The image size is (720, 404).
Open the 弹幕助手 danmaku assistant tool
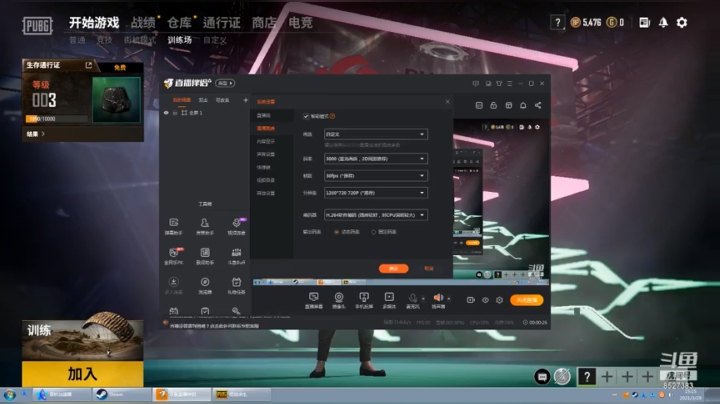(174, 226)
